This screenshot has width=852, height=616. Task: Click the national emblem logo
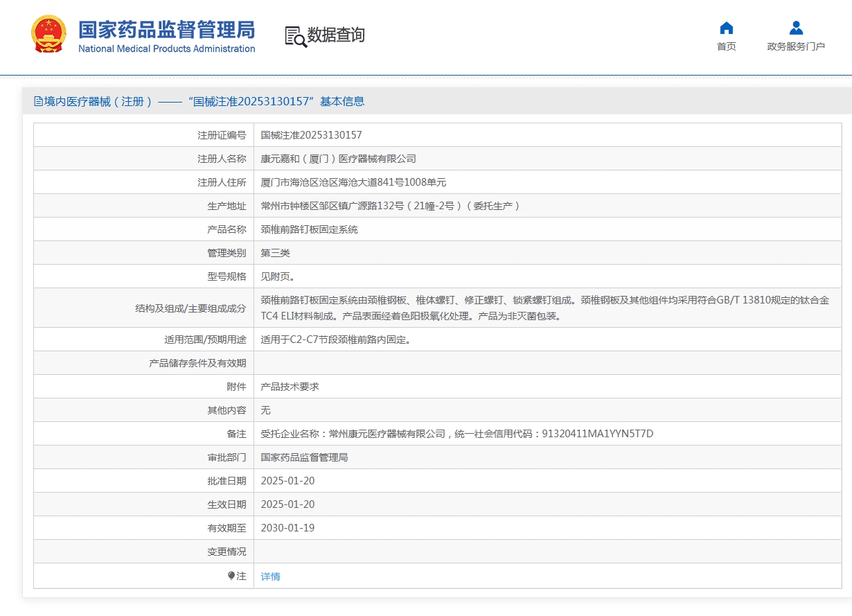click(49, 34)
